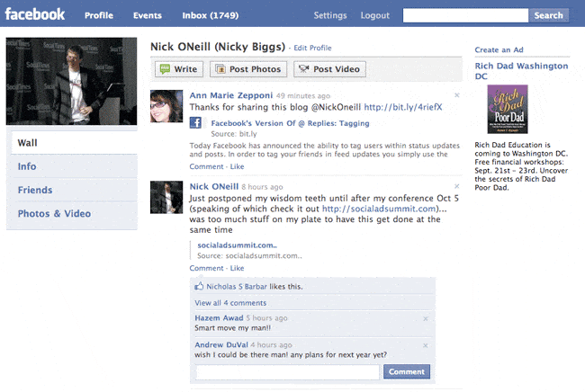Click Comment under Nick ONeill's post
Screen dimensions: 585x392
pos(206,268)
